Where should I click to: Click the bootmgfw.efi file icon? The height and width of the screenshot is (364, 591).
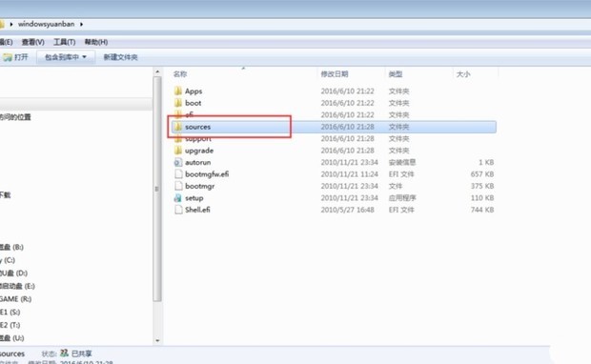pos(178,174)
